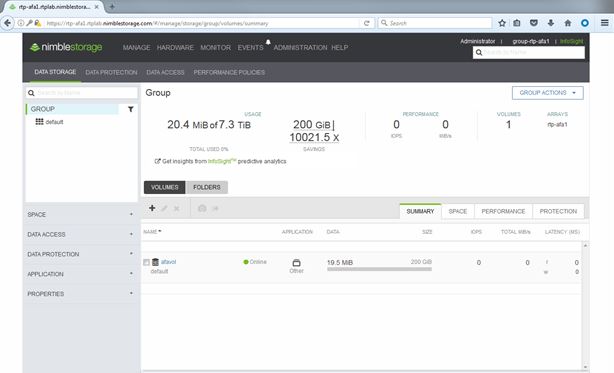Screen dimensions: 614x373
Task: Click the sidebar search by name field
Action: point(81,93)
